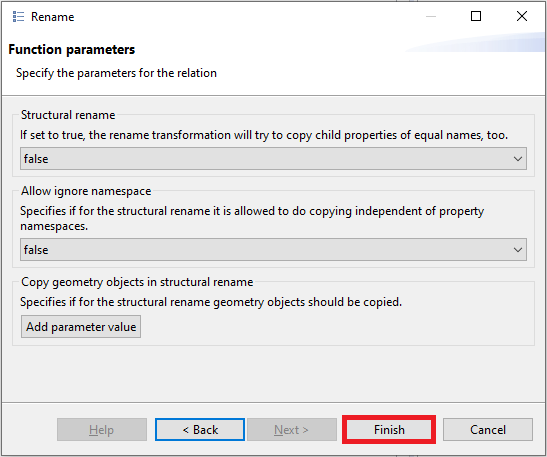Screen dimensions: 547x457
Task: Close the Rename dialog with X
Action: pos(522,16)
